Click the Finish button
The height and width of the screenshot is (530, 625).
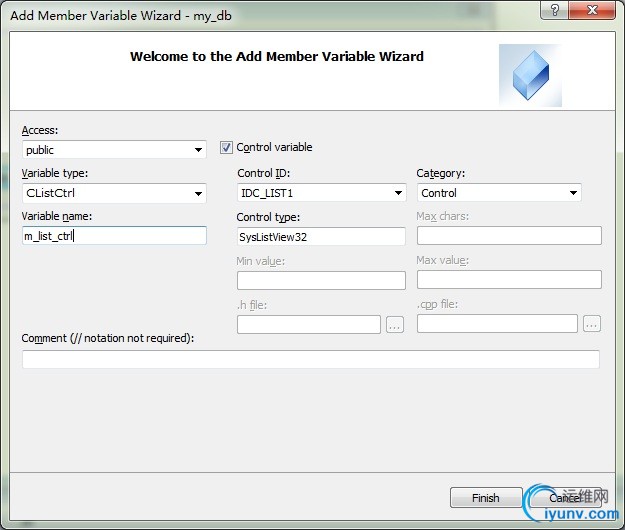(x=486, y=498)
